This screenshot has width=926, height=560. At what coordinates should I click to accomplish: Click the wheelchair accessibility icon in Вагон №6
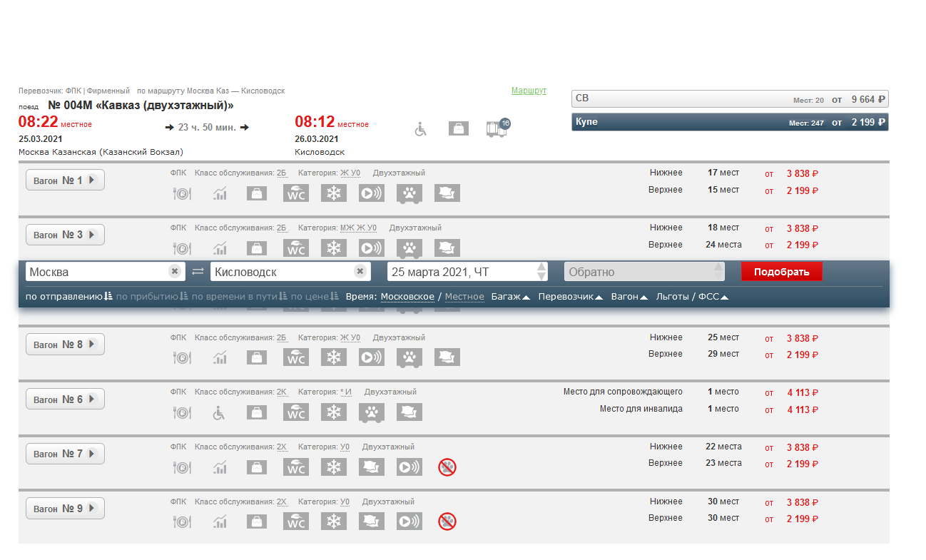pos(220,412)
